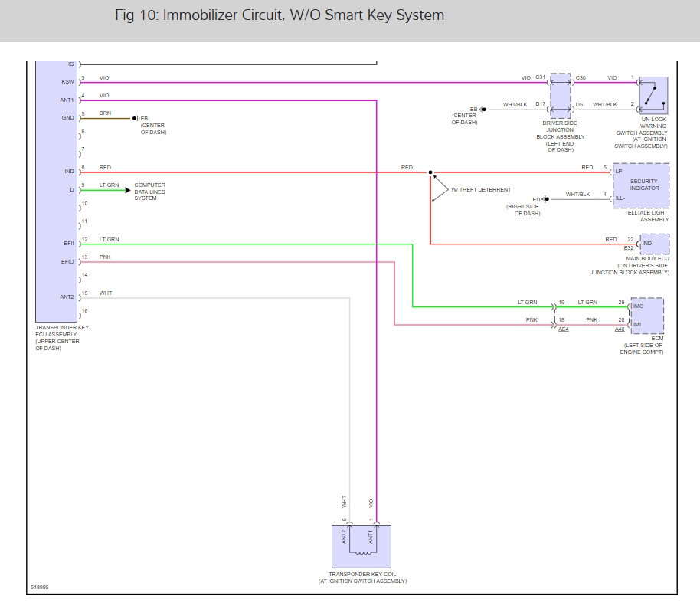The height and width of the screenshot is (606, 700).
Task: Click the 'ILL-' terminal on Security Indicator
Action: click(x=620, y=198)
